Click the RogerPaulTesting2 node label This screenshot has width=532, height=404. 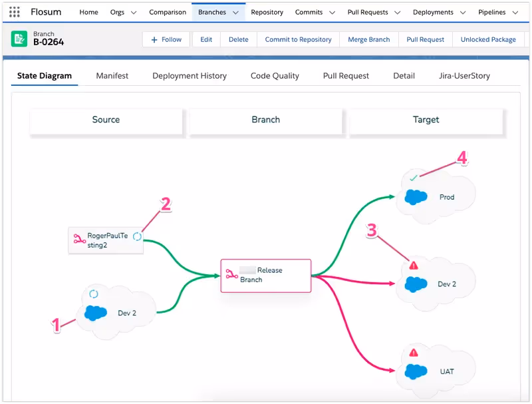point(108,240)
